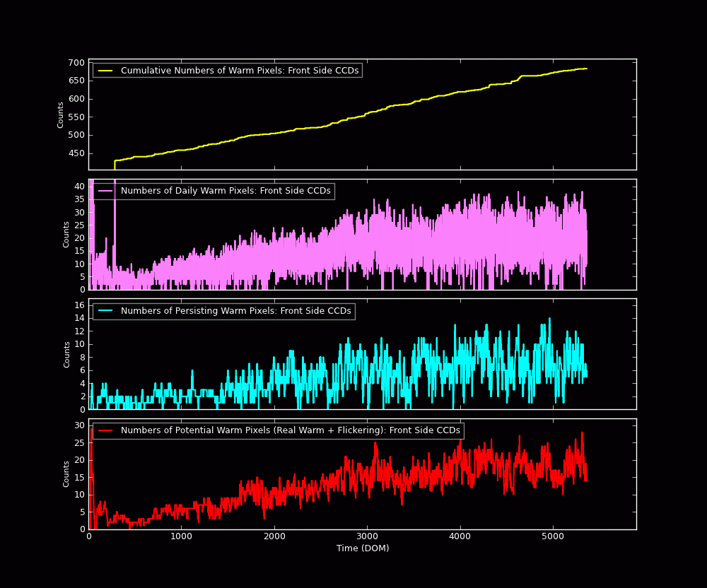This screenshot has width=707, height=588.
Task: Click the violet line sample in the Daily legend
Action: (x=105, y=191)
